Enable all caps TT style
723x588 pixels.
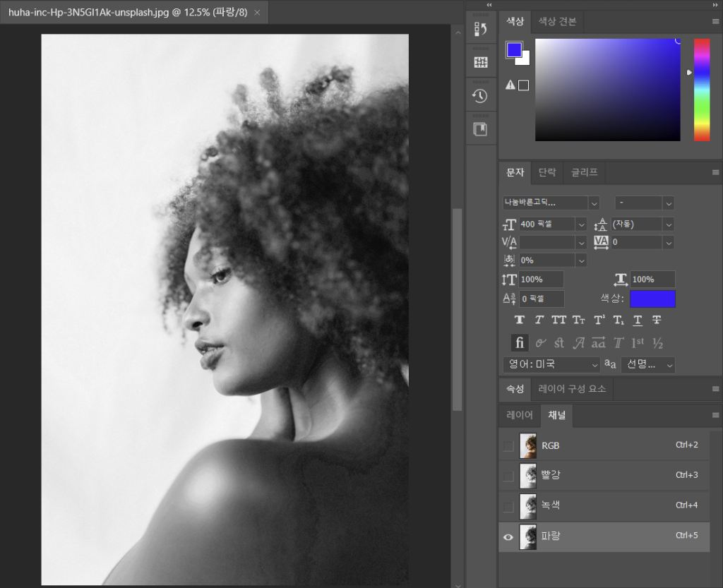coord(558,320)
